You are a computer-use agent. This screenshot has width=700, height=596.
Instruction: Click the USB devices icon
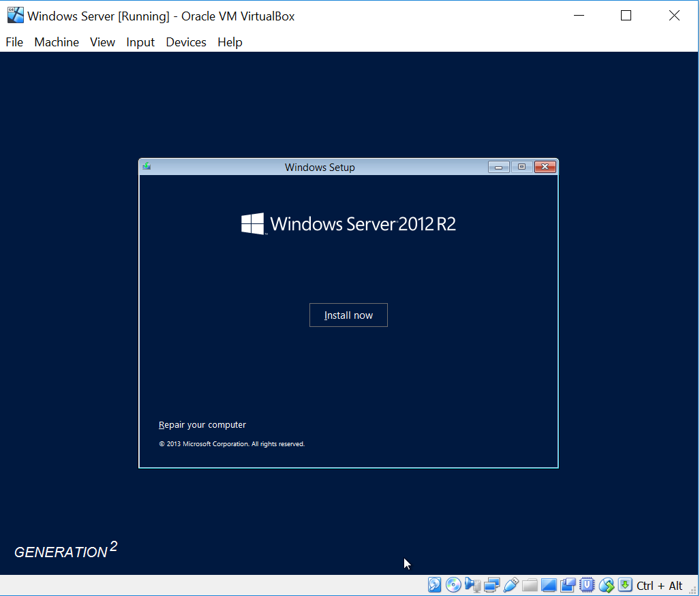(x=511, y=584)
